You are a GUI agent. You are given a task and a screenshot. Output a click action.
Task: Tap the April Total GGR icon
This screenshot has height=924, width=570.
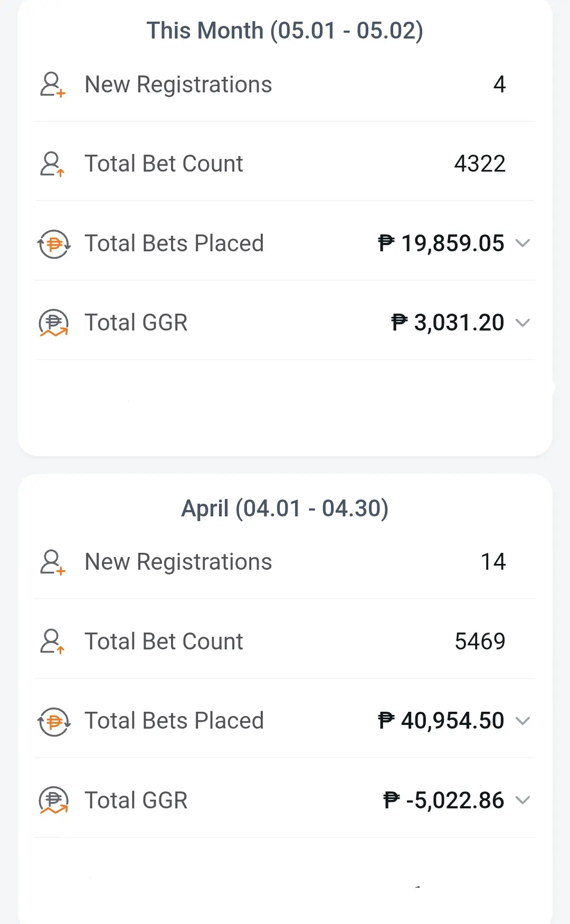tap(54, 800)
